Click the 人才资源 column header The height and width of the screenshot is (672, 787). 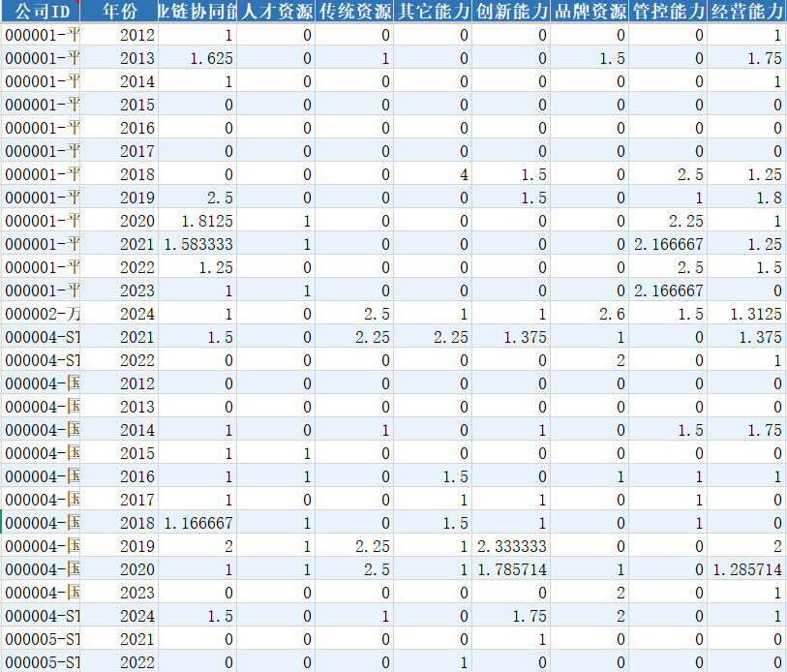tap(276, 12)
